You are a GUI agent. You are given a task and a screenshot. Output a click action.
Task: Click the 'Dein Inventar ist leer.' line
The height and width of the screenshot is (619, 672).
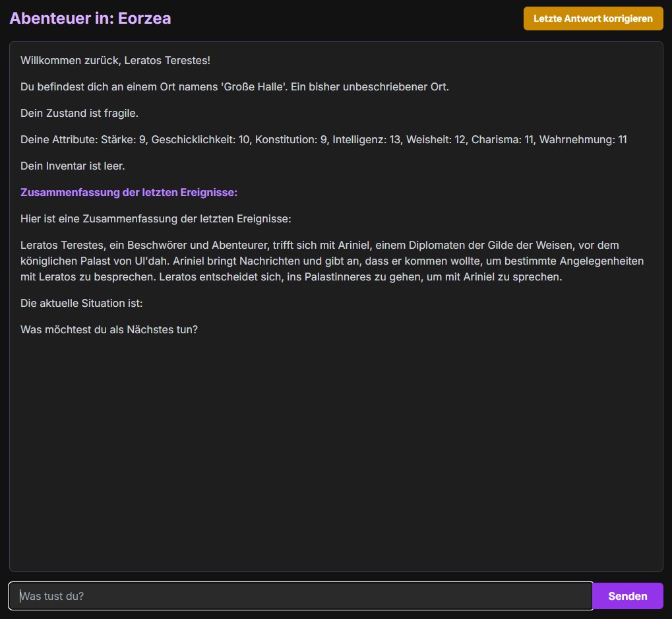pos(73,166)
